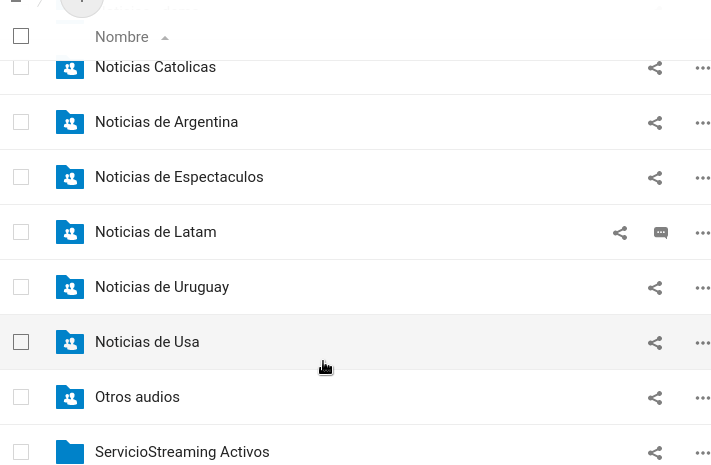711x465 pixels.
Task: Click the Noticias Catolicas folder icon
Action: tap(70, 68)
